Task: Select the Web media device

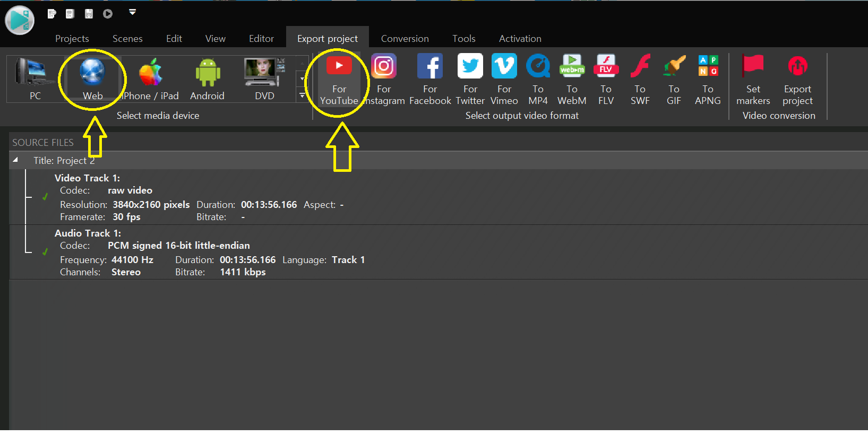Action: 92,79
